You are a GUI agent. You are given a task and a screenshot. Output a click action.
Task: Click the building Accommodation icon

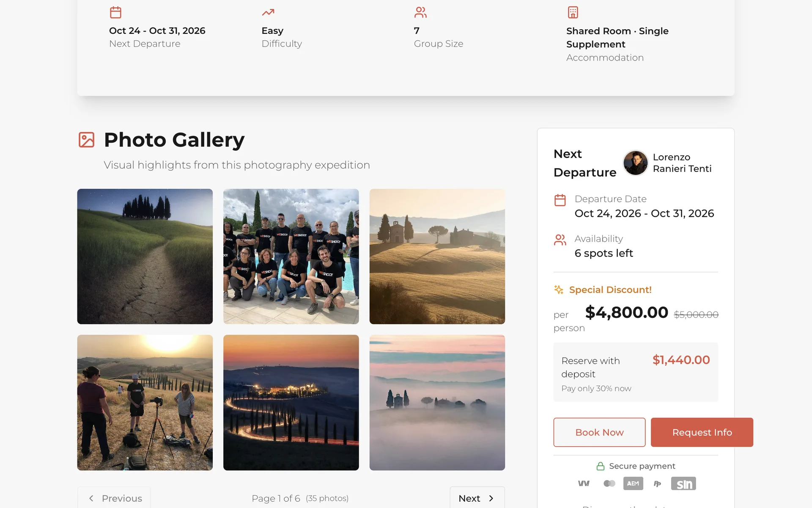(573, 12)
